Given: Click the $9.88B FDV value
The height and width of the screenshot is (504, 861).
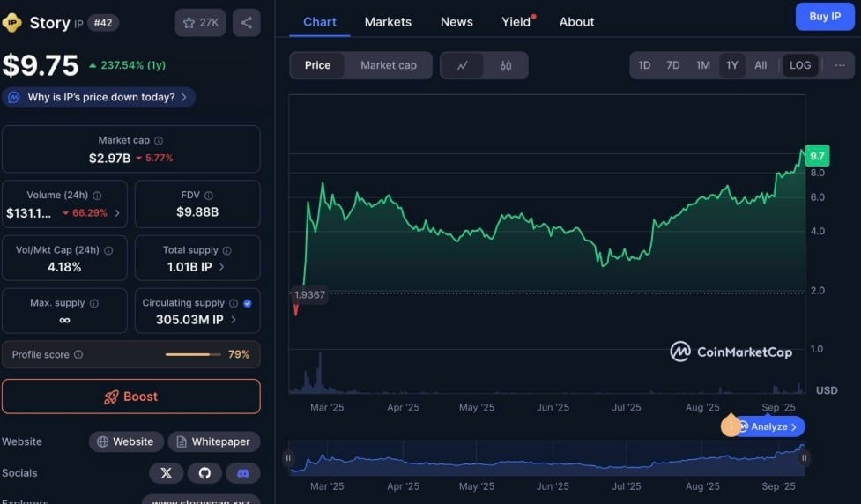Looking at the screenshot, I should point(197,212).
